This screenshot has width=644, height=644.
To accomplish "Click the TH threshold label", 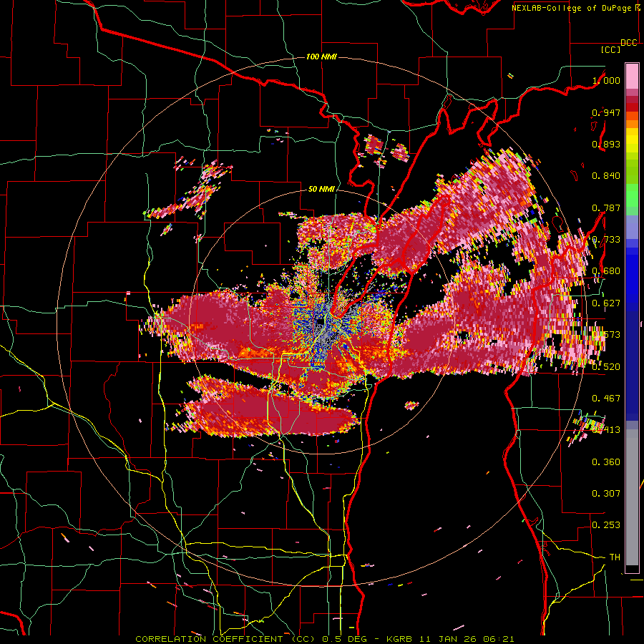I will (615, 557).
